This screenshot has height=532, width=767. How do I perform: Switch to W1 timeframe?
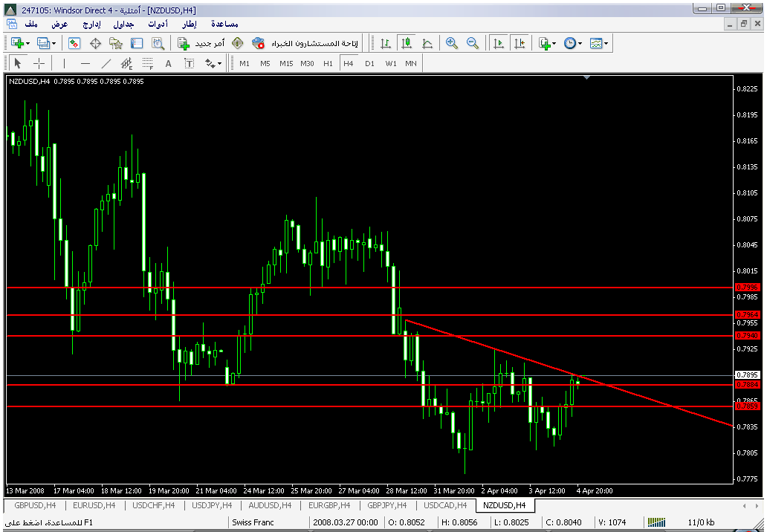(x=390, y=63)
